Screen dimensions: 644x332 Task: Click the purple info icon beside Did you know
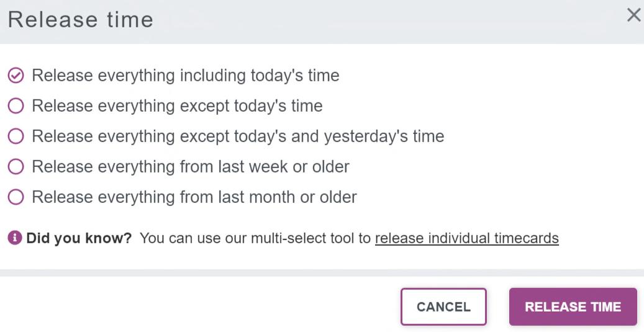15,238
